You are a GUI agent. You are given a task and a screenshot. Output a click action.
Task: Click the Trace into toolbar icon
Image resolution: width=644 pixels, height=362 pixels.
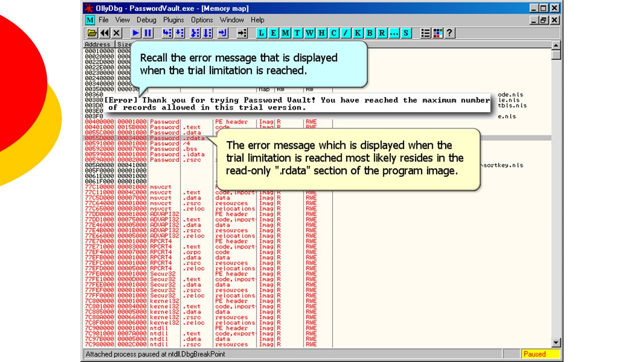point(195,33)
